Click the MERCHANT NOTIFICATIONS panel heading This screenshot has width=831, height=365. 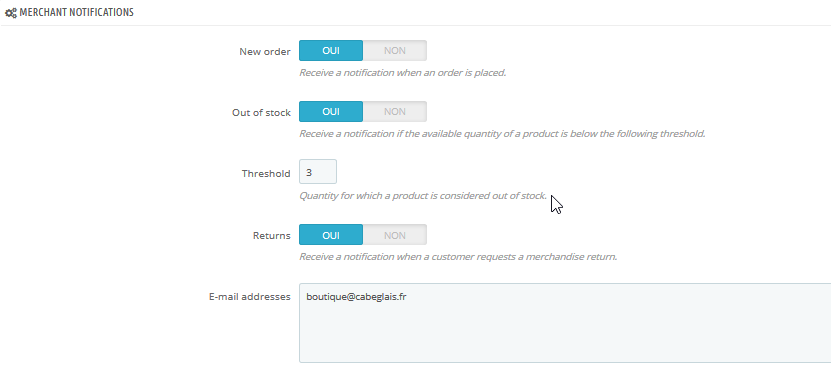[x=76, y=12]
